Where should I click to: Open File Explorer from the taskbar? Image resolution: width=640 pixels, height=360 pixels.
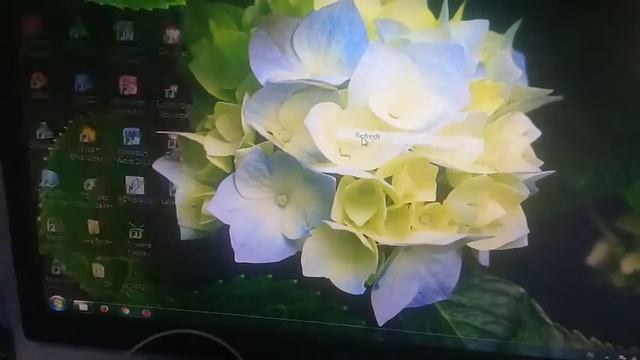click(83, 306)
